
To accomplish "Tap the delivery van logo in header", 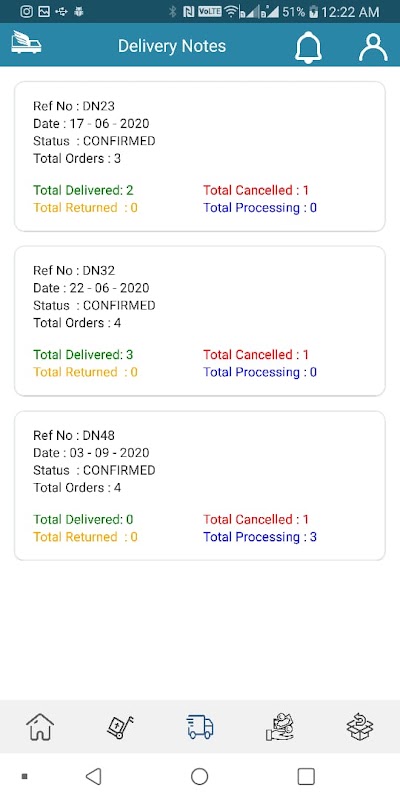I will point(26,42).
